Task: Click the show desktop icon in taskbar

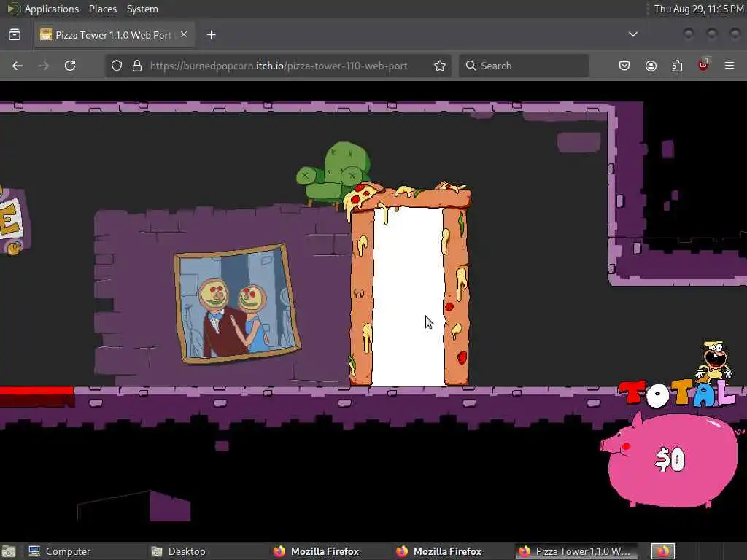Action: click(9, 551)
